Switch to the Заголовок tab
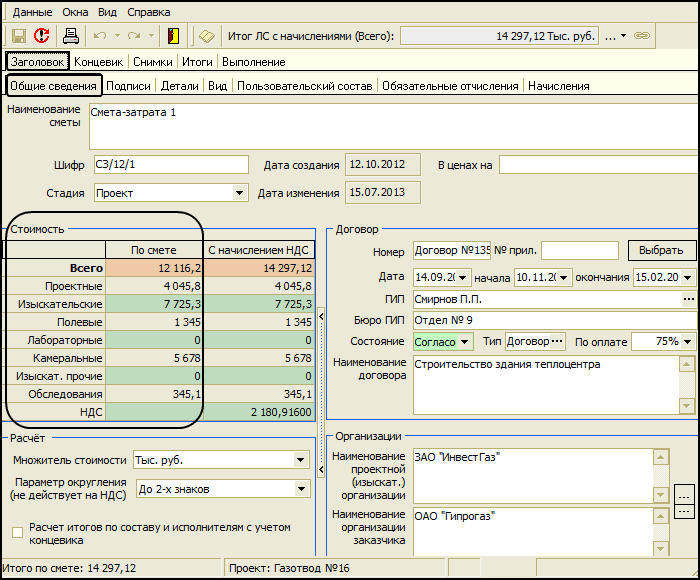 (38, 62)
